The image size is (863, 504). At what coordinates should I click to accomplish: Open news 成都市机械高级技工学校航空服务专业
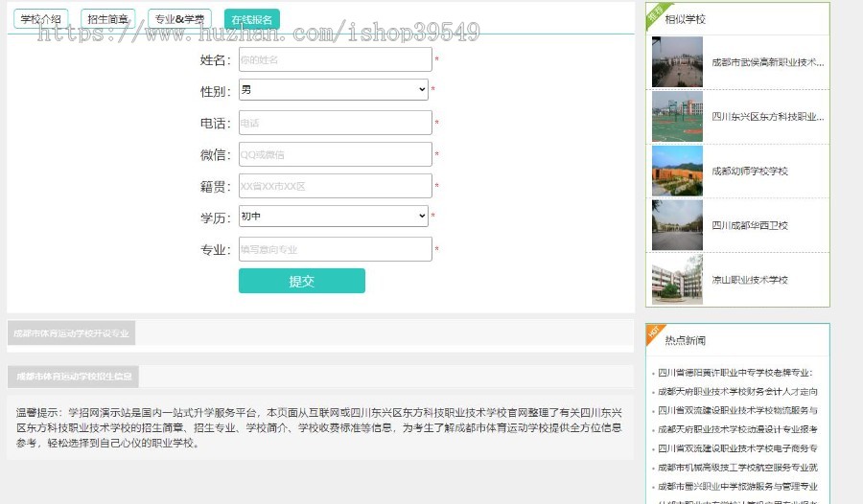[x=737, y=468]
